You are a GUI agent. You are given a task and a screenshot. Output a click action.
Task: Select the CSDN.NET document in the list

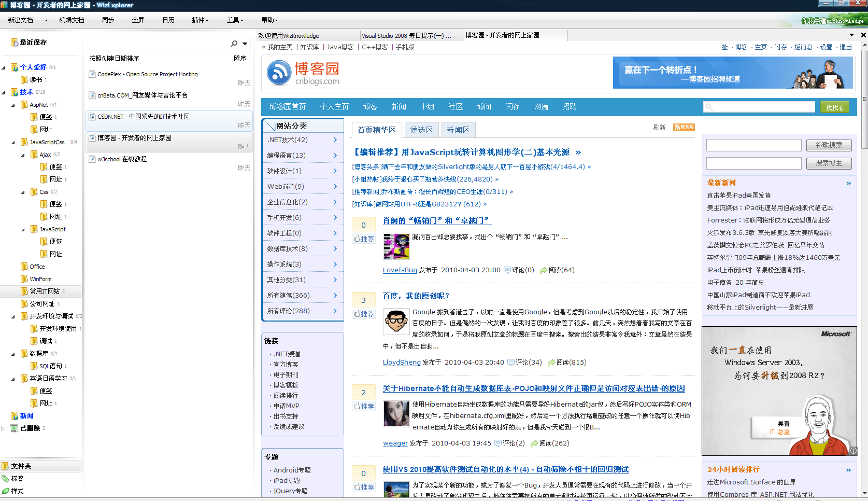[x=169, y=121]
